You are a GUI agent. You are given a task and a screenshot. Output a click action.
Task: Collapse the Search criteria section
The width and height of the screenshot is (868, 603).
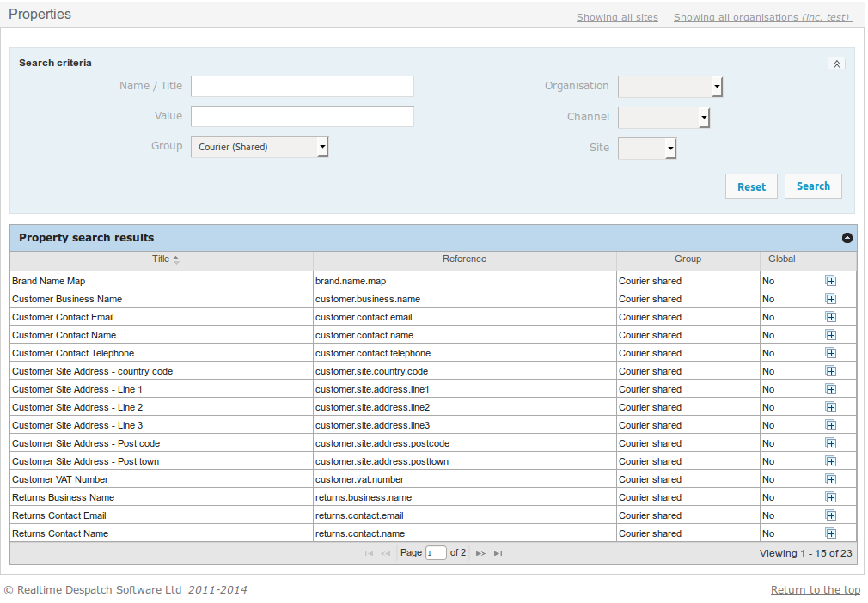(x=836, y=64)
